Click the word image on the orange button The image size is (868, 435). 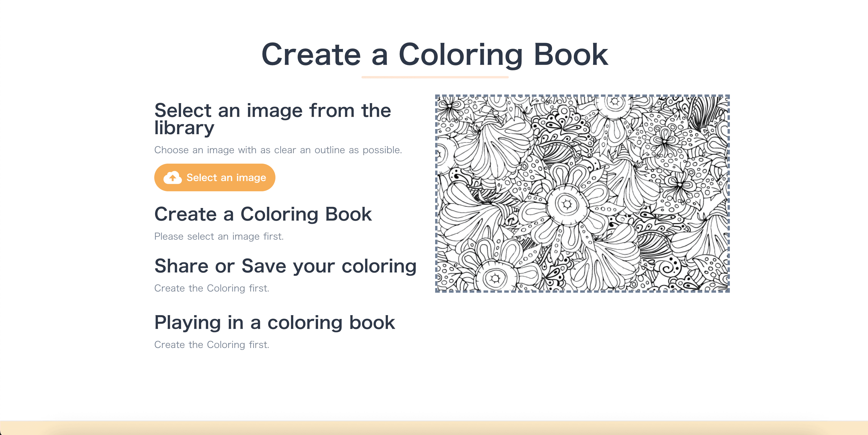pyautogui.click(x=251, y=178)
